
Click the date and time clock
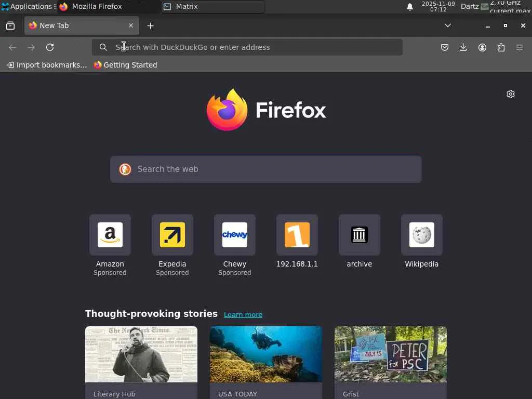(x=438, y=6)
